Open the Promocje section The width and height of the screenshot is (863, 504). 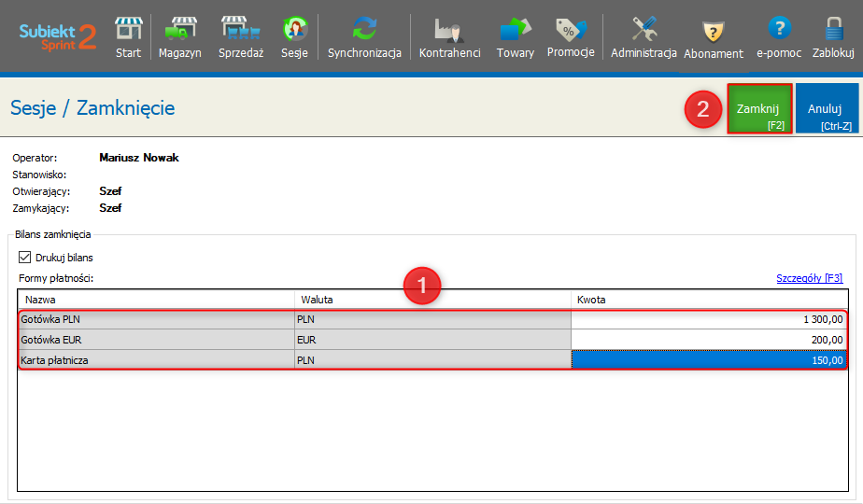pos(571,37)
